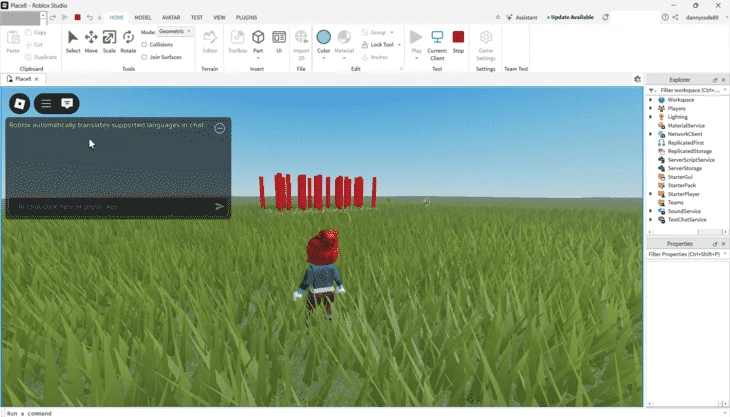Viewport: 730px width, 417px height.
Task: Enable the Collisions checkbox
Action: click(x=144, y=45)
